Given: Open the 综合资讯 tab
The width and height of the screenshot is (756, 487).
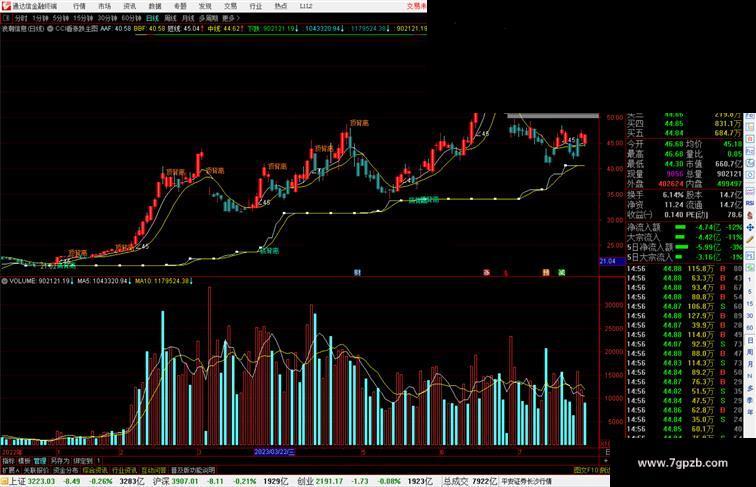Looking at the screenshot, I should coord(95,470).
